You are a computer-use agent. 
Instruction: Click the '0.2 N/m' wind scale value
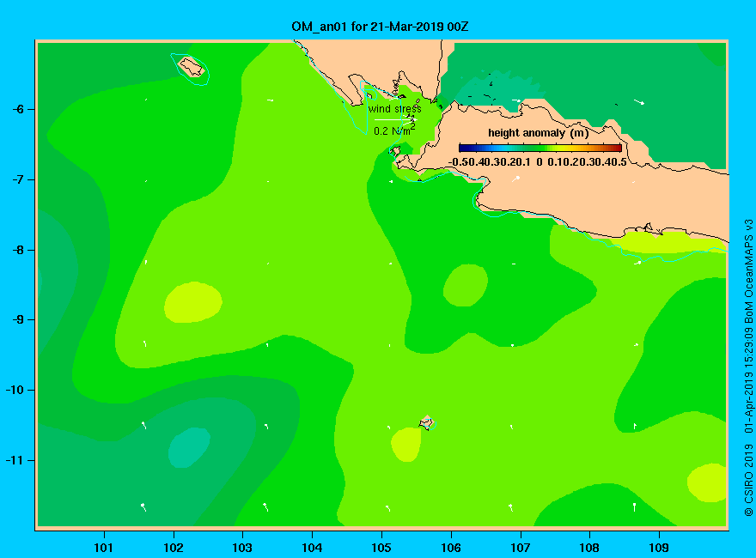click(394, 130)
